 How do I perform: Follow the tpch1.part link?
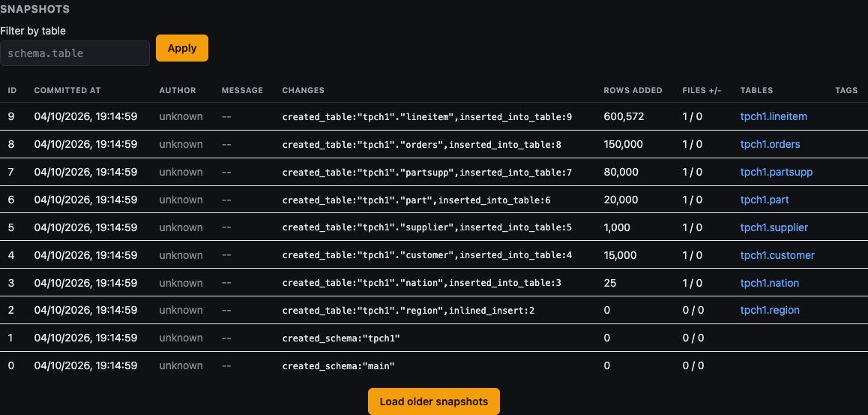765,200
